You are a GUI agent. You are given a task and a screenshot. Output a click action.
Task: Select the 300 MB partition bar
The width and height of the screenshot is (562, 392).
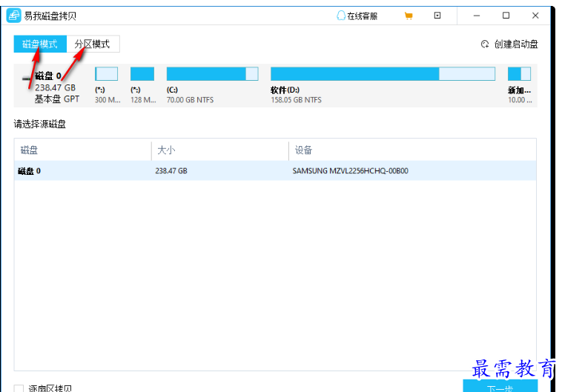tap(107, 74)
